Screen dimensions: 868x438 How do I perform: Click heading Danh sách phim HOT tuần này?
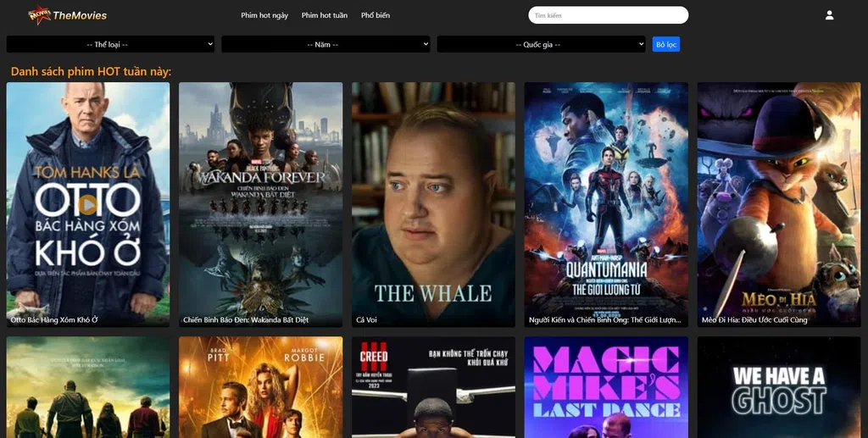click(92, 71)
